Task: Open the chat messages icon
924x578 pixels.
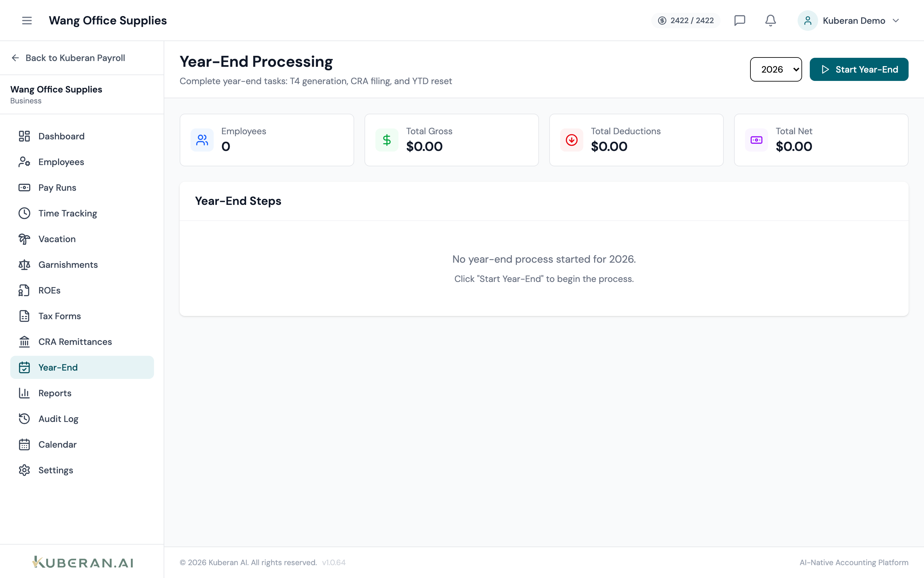Action: pos(740,21)
